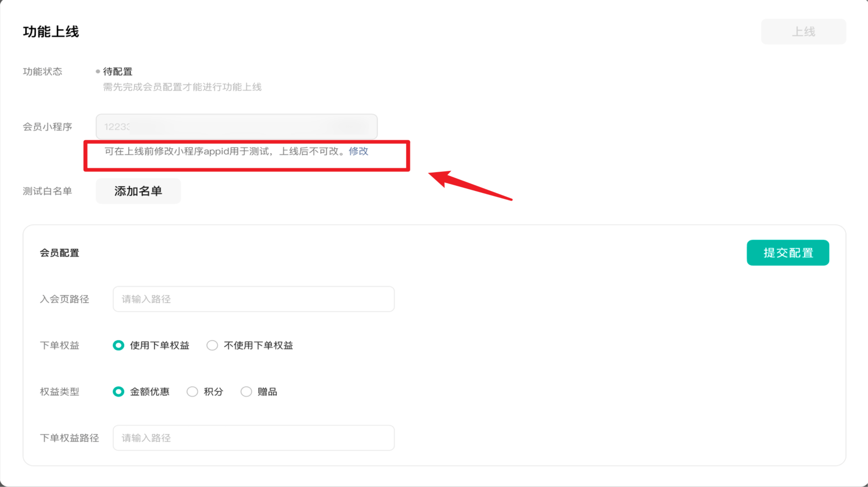Choose the 积分 benefit type

[192, 392]
